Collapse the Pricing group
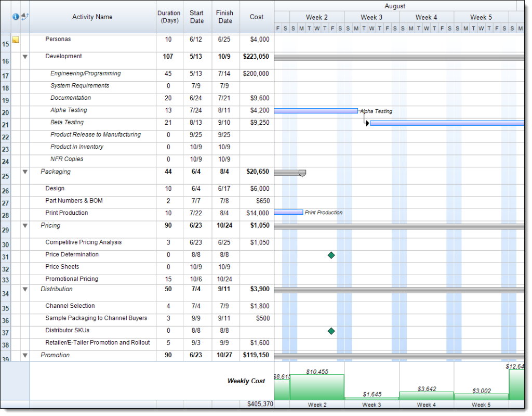The height and width of the screenshot is (416, 532). [24, 226]
